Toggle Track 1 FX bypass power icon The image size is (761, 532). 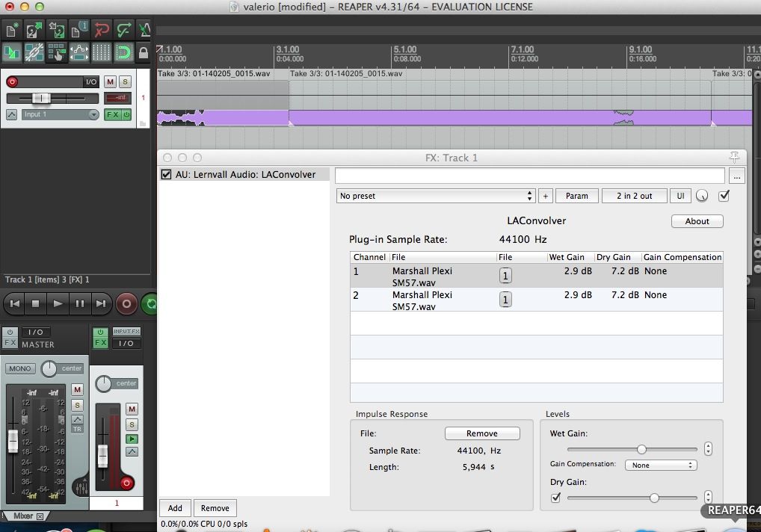pos(126,115)
